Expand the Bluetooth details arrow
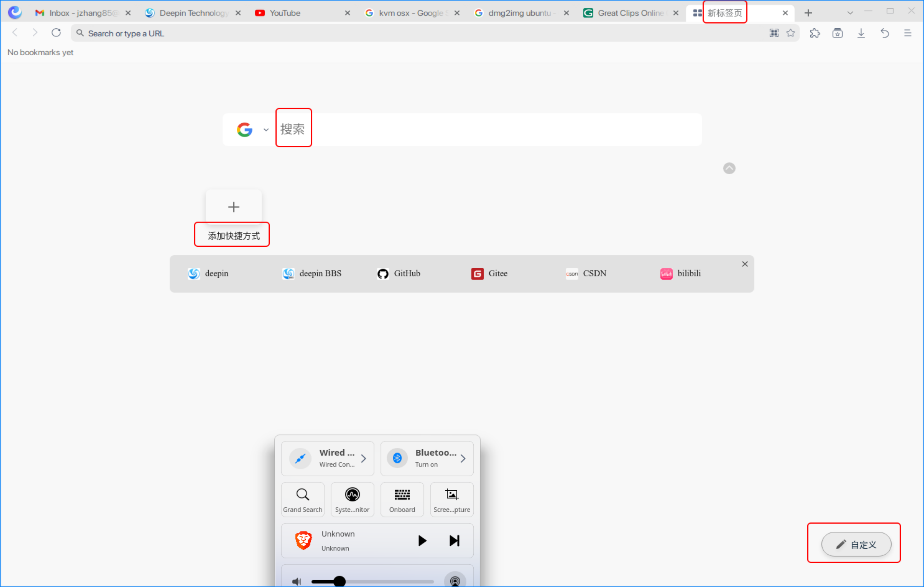The width and height of the screenshot is (924, 587). point(463,458)
